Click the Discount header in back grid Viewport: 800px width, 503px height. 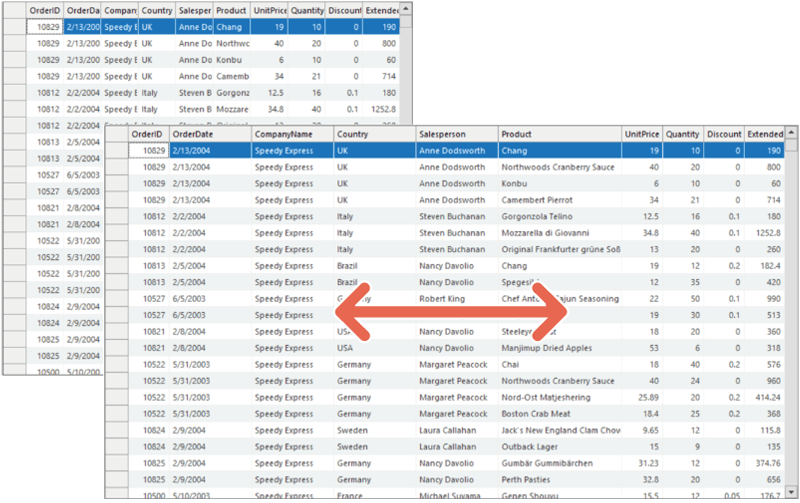pyautogui.click(x=344, y=11)
